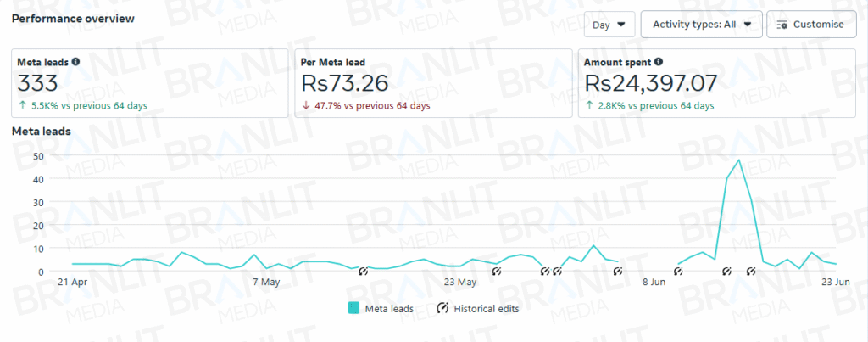
Task: Click the Customise button's settings icon
Action: tap(782, 25)
